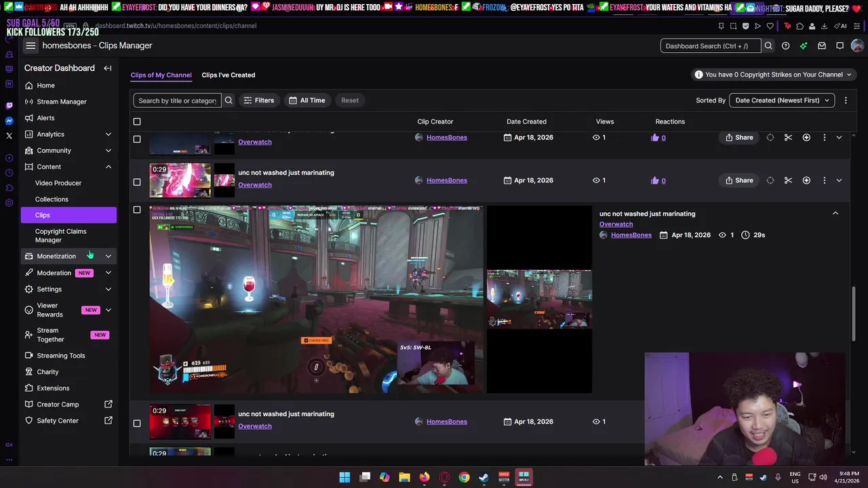Image resolution: width=868 pixels, height=488 pixels.
Task: Open Twitch icon in browser sidebar
Action: [9, 106]
